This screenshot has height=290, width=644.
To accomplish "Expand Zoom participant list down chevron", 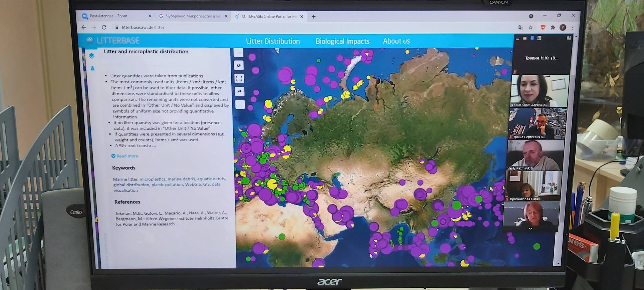I will [x=530, y=229].
